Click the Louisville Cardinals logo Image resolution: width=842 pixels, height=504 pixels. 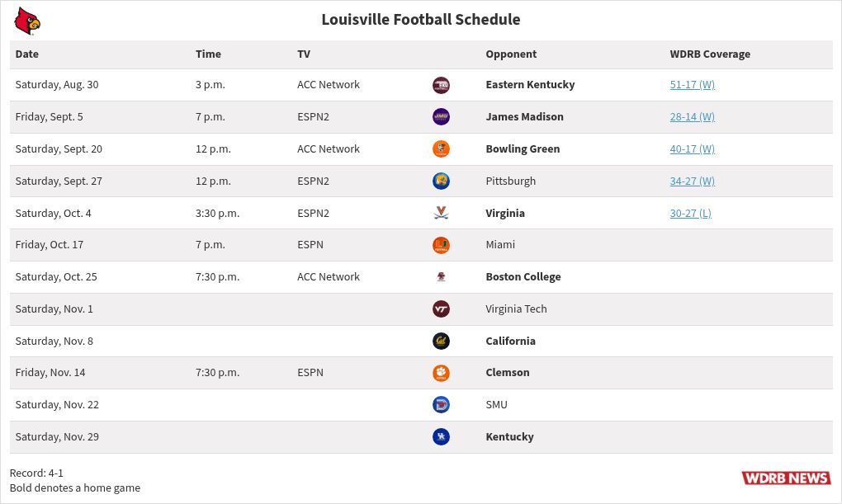point(27,21)
